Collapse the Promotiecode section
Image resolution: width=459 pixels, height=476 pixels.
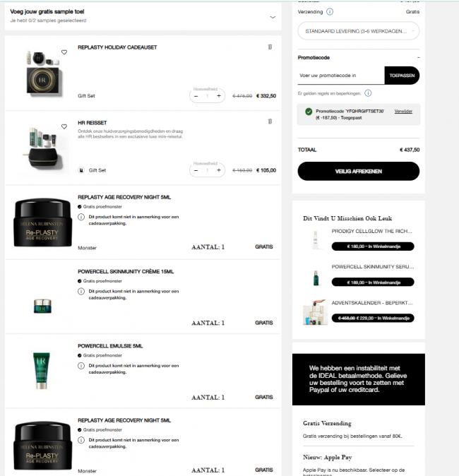418,57
